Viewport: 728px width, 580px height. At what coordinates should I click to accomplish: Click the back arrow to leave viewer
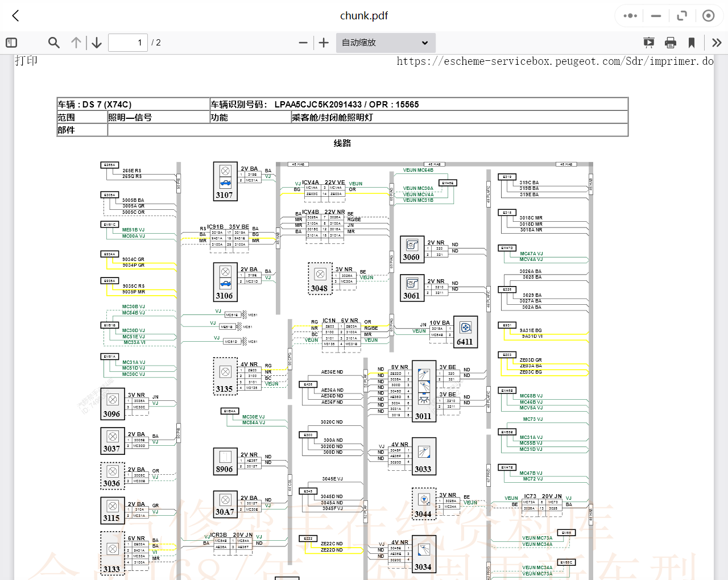pyautogui.click(x=15, y=16)
